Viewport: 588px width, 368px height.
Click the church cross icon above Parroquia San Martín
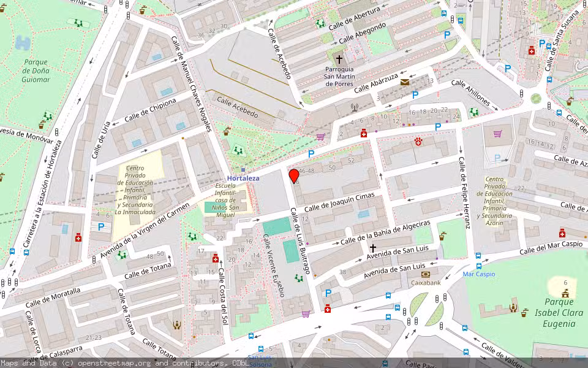tap(339, 59)
